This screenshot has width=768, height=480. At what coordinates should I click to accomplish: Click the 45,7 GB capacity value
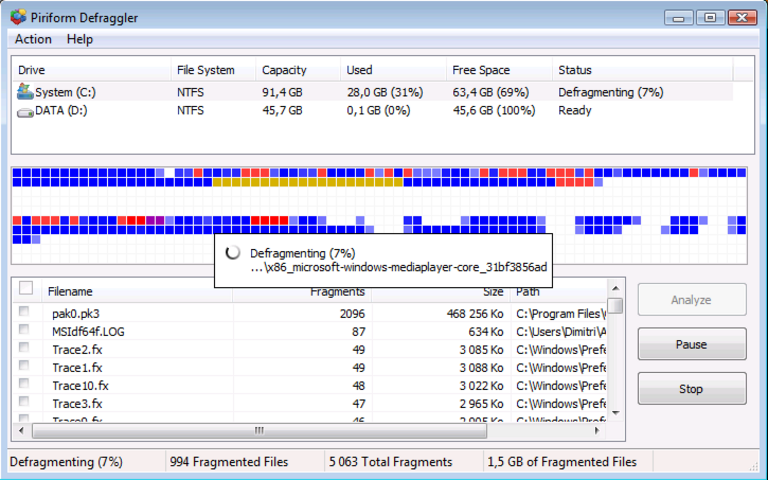click(282, 111)
